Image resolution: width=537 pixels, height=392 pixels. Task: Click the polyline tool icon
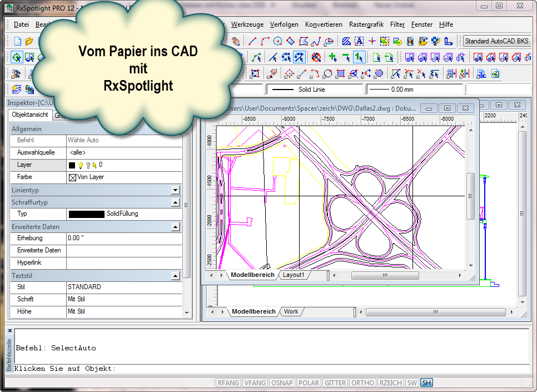(x=265, y=41)
